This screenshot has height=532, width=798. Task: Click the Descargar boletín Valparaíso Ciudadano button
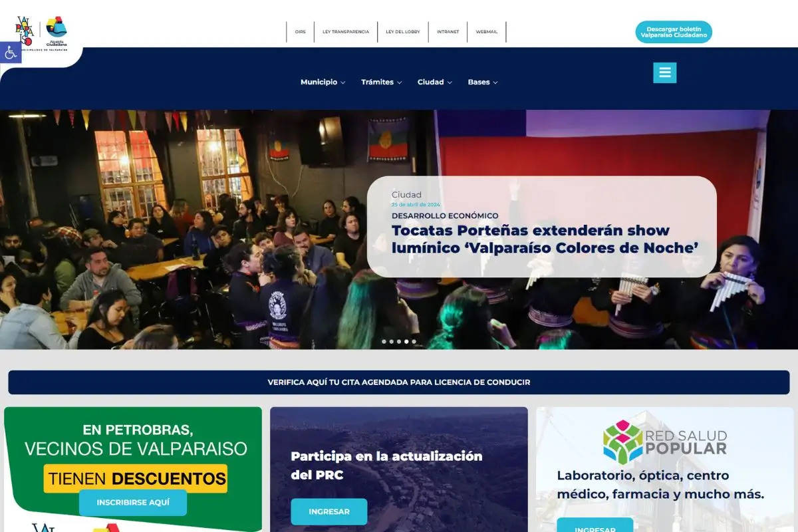673,32
